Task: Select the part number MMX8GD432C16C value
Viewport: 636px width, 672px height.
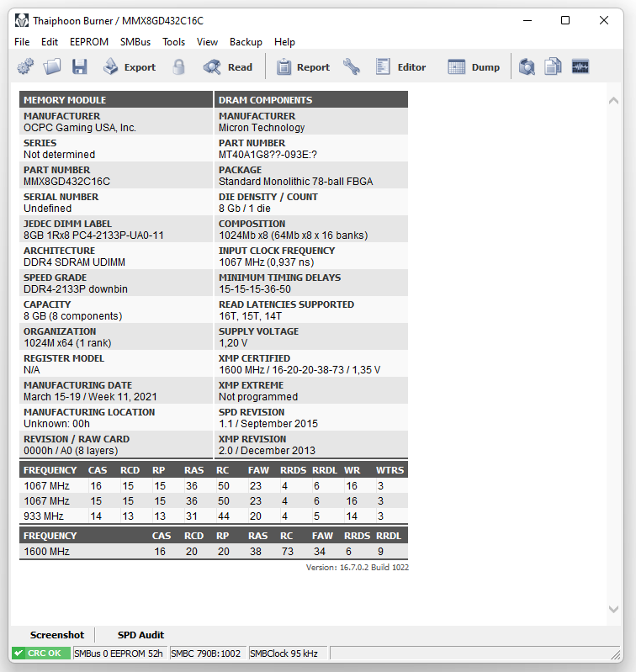Action: pos(66,182)
